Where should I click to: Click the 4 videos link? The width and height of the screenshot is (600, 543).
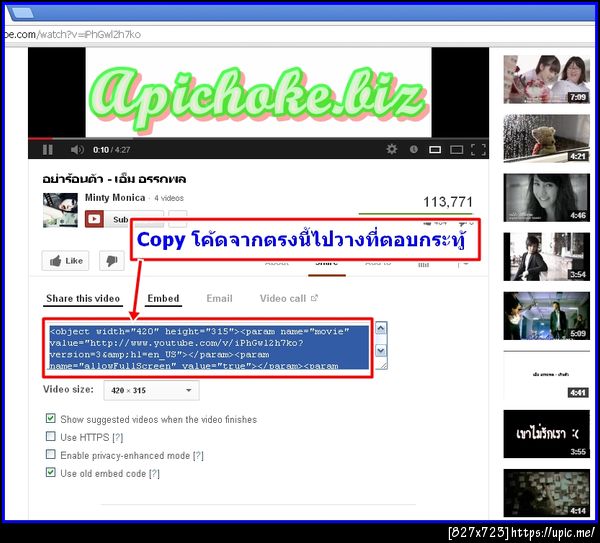(169, 198)
